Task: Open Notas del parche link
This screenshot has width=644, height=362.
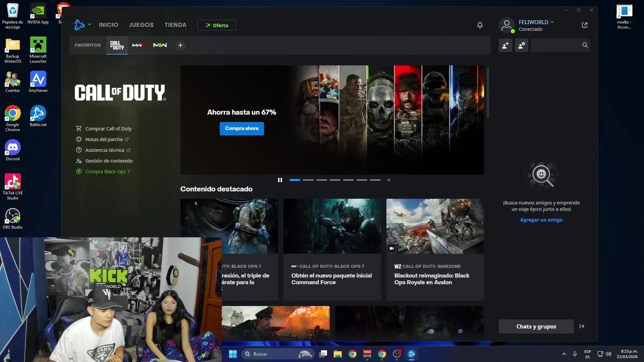Action: [104, 139]
